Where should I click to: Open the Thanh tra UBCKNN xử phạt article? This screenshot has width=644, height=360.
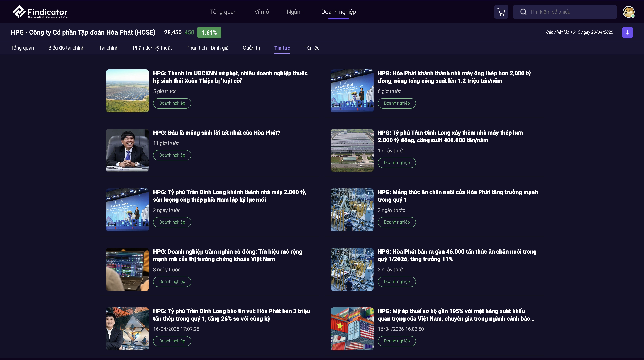(x=230, y=77)
